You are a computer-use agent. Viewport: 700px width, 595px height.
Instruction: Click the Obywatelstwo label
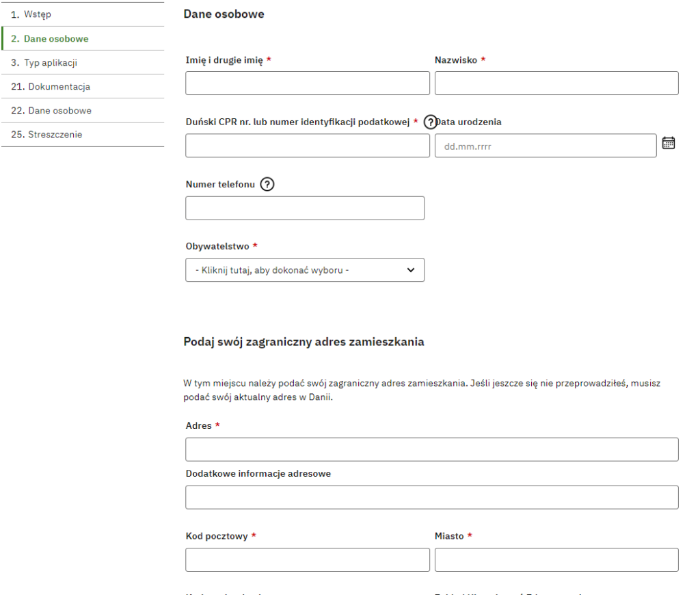(x=217, y=246)
